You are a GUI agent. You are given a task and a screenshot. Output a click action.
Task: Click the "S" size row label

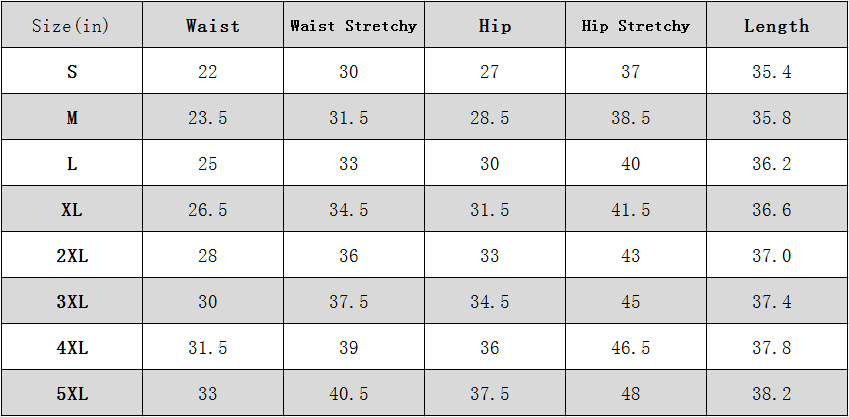point(72,72)
